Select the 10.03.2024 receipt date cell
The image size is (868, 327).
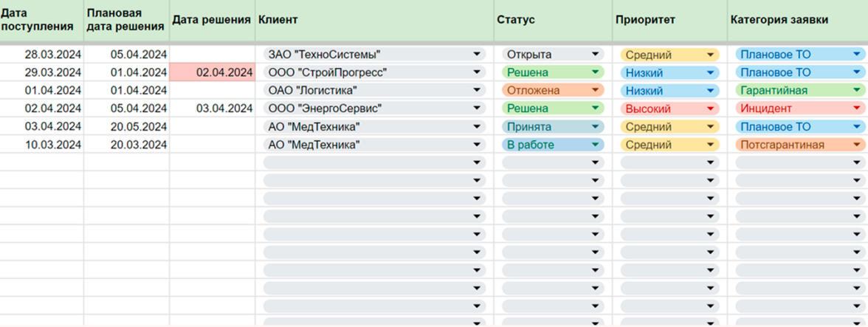[x=42, y=145]
